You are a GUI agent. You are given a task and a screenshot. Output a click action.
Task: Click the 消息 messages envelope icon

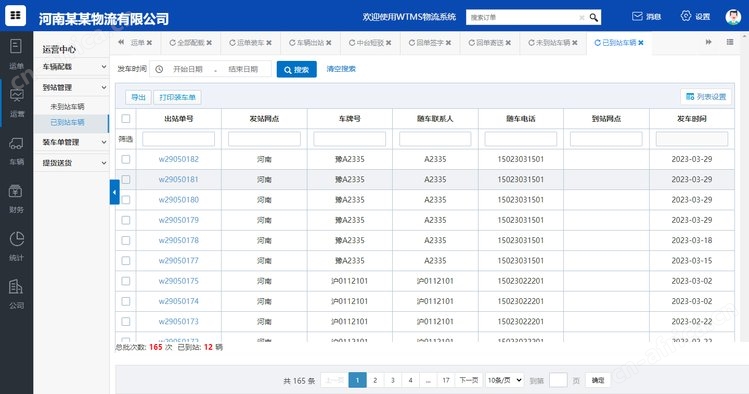637,16
